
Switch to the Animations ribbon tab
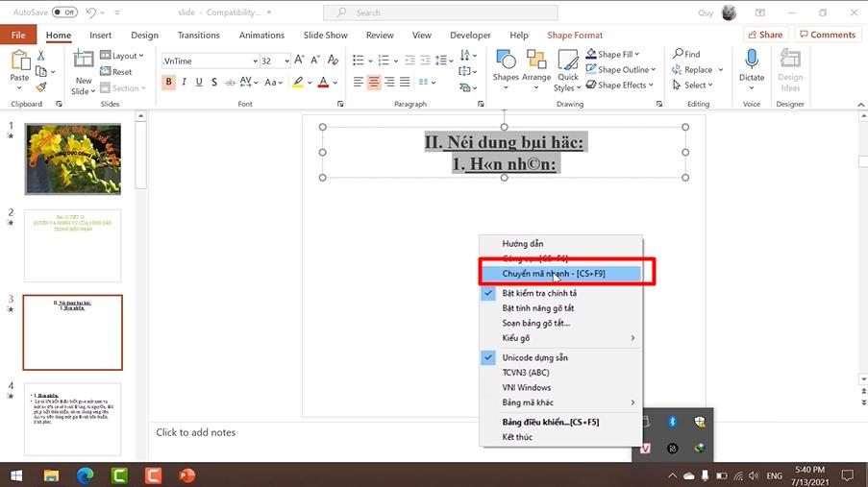[261, 36]
